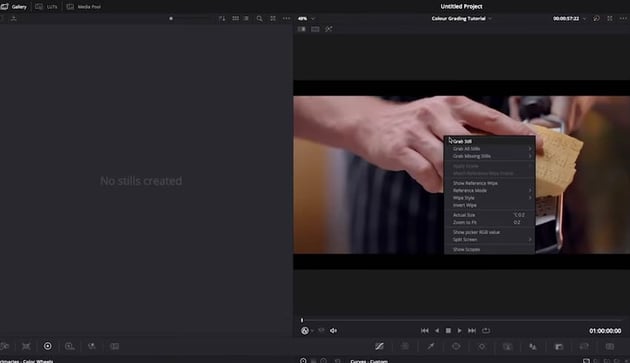Play the clip forward
Screen dimensions: 630x363
click(460, 330)
